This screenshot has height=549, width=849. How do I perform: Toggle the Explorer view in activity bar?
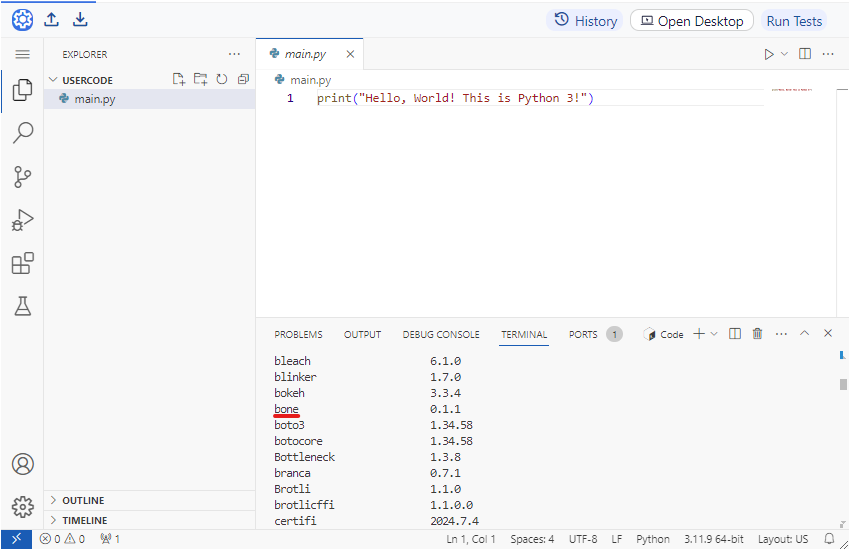click(x=22, y=90)
